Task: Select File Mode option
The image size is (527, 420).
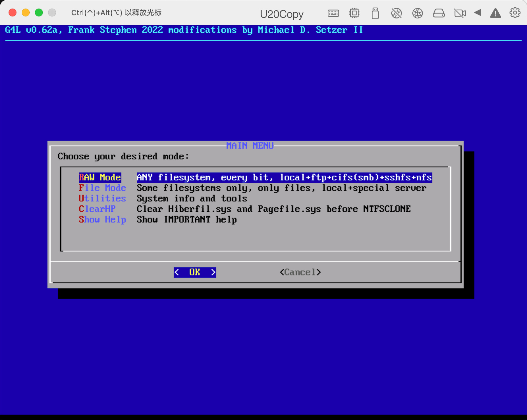Action: click(102, 188)
